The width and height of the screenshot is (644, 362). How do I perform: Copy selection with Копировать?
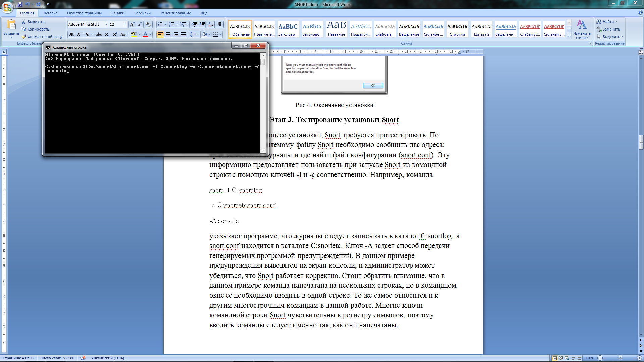35,29
